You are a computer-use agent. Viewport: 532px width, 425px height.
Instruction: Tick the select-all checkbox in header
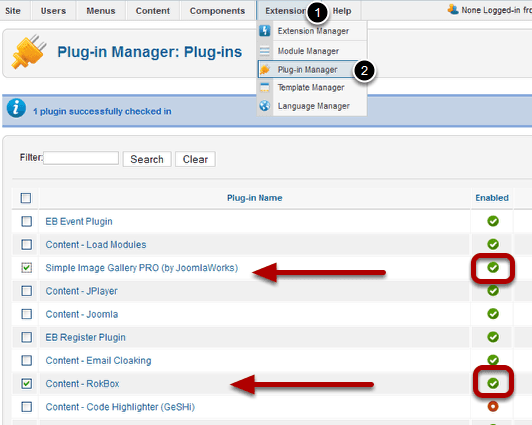pyautogui.click(x=26, y=198)
